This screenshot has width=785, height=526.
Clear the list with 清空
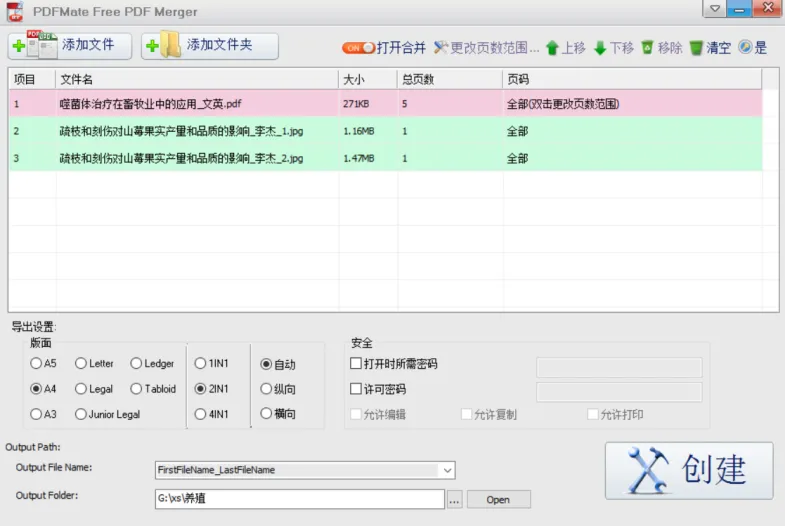point(696,48)
